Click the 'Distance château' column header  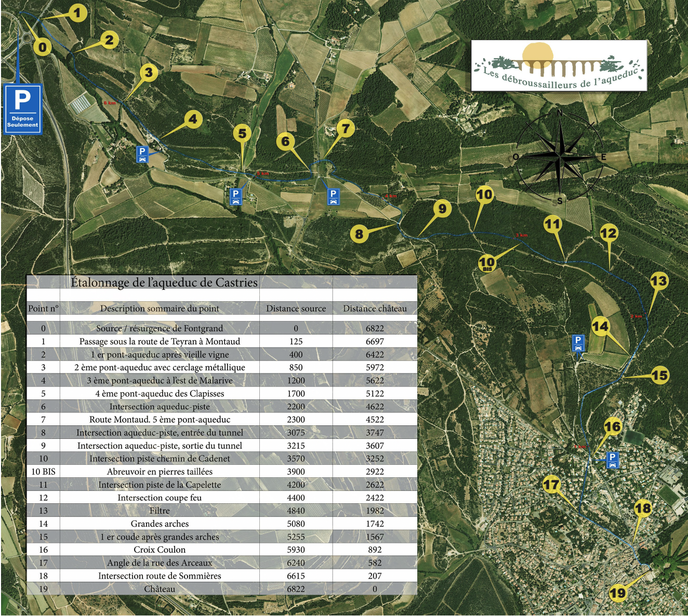pyautogui.click(x=375, y=309)
